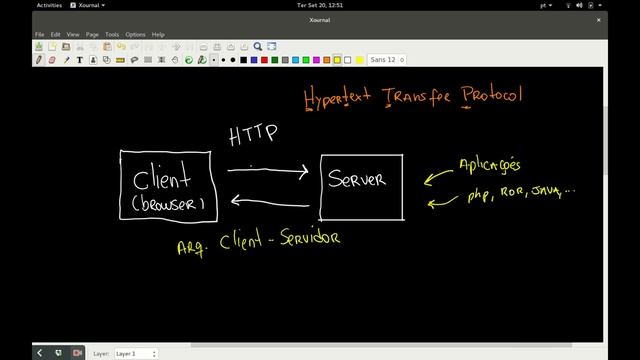Open the Edit menu
Viewport: 640px width, 360px height.
(x=56, y=35)
